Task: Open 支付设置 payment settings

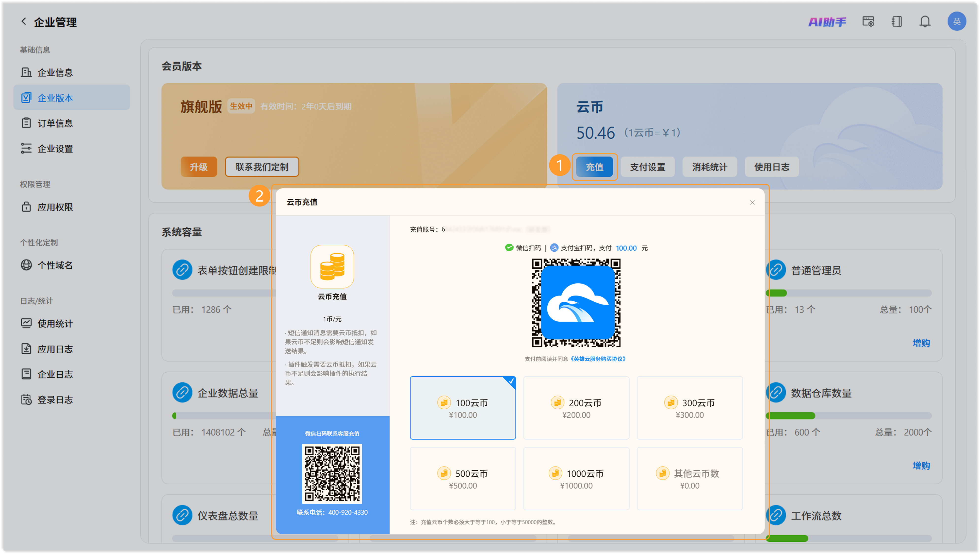Action: click(x=648, y=167)
